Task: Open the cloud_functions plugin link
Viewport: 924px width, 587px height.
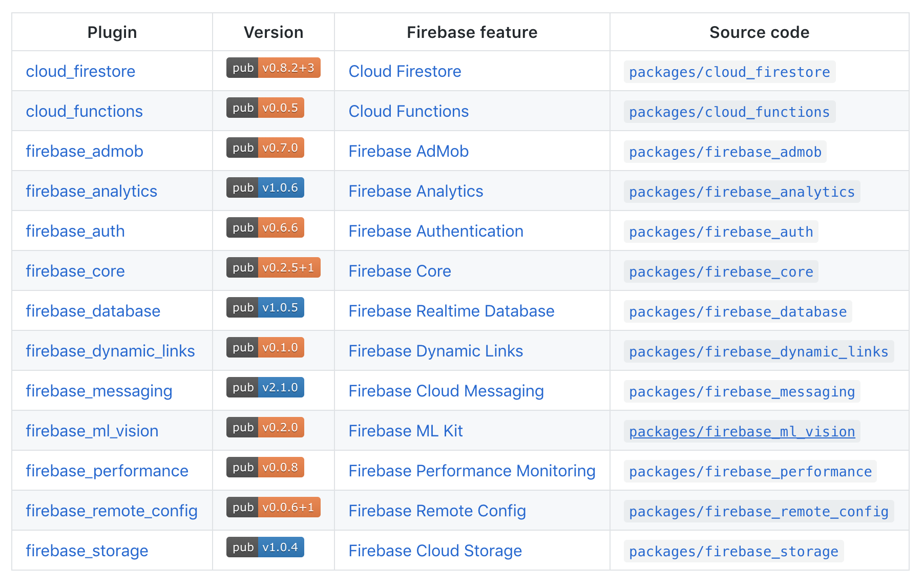Action: coord(85,111)
